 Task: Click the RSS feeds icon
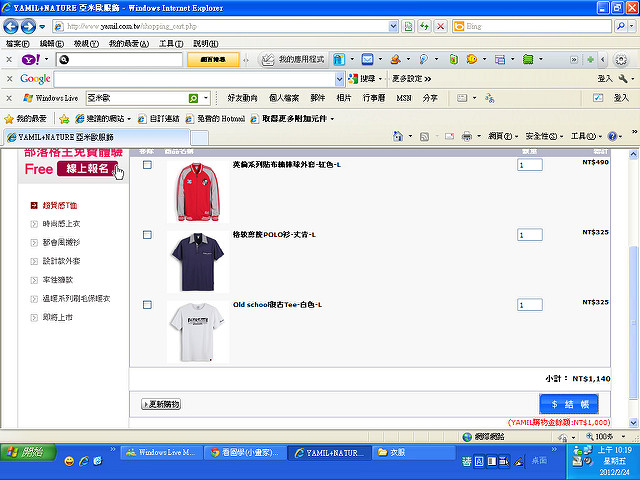pos(424,136)
